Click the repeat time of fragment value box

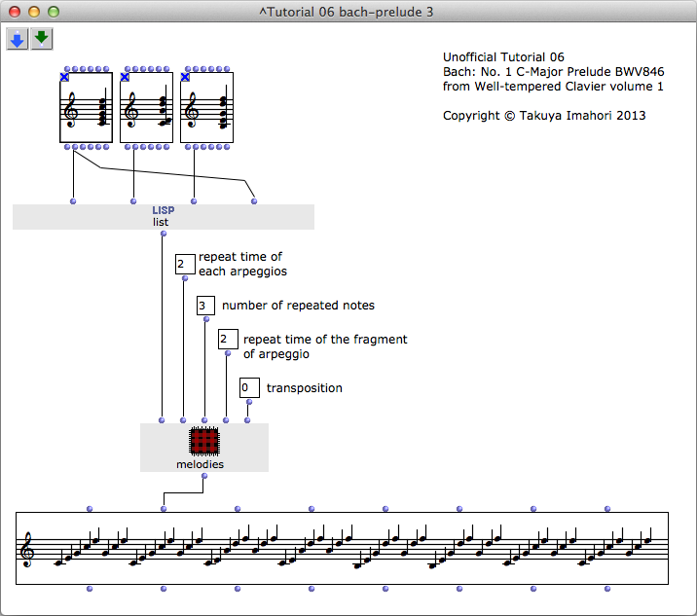coord(228,339)
